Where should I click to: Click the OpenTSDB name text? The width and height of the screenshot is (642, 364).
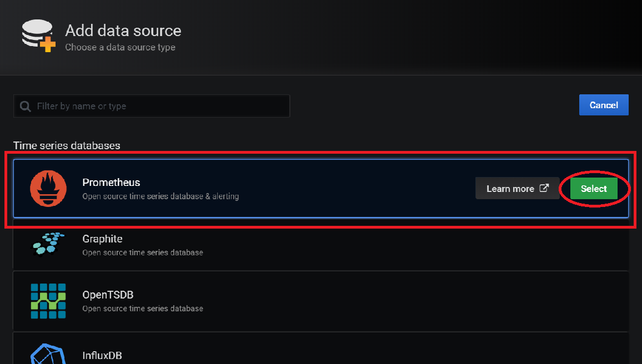pyautogui.click(x=108, y=295)
